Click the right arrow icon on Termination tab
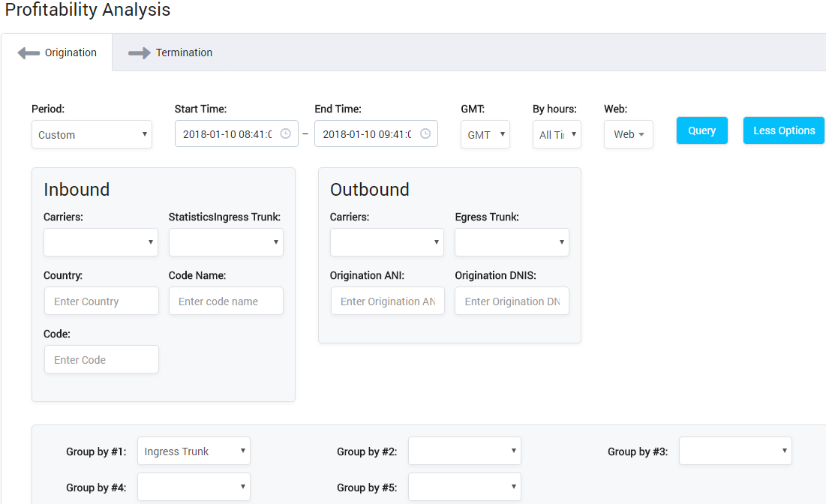 (x=139, y=52)
